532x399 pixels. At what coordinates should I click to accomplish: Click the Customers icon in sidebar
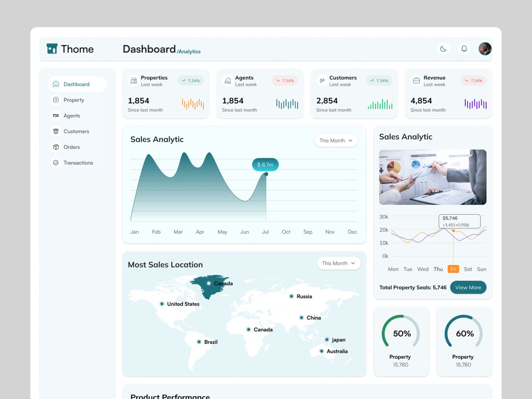click(56, 131)
